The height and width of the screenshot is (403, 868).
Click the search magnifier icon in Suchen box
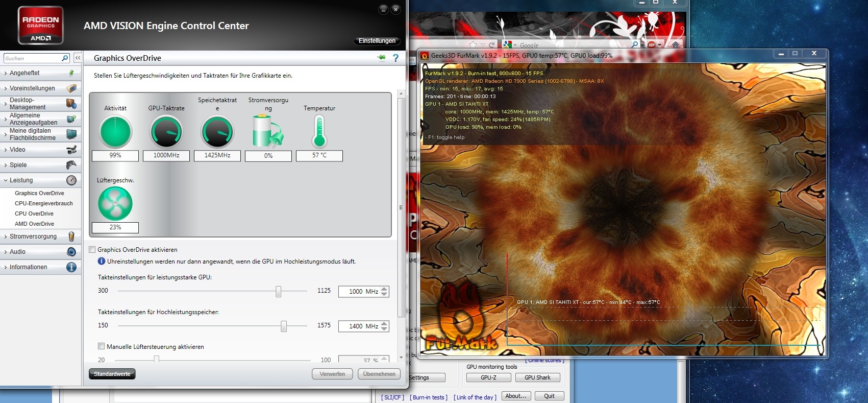point(65,58)
